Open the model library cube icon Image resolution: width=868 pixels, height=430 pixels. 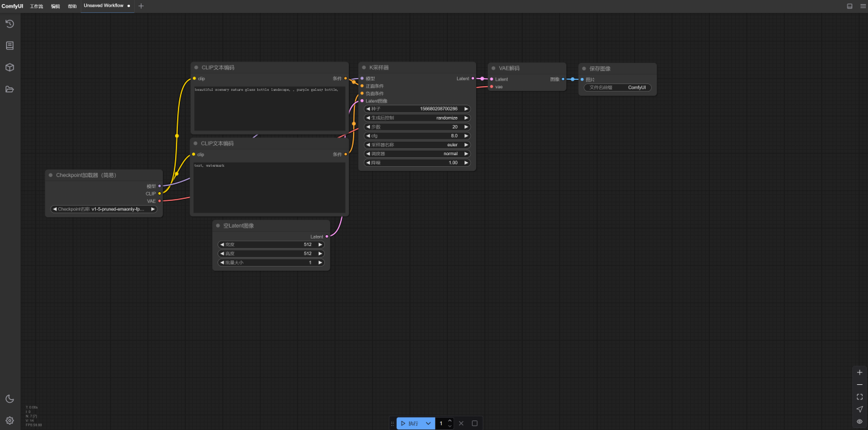coord(10,68)
